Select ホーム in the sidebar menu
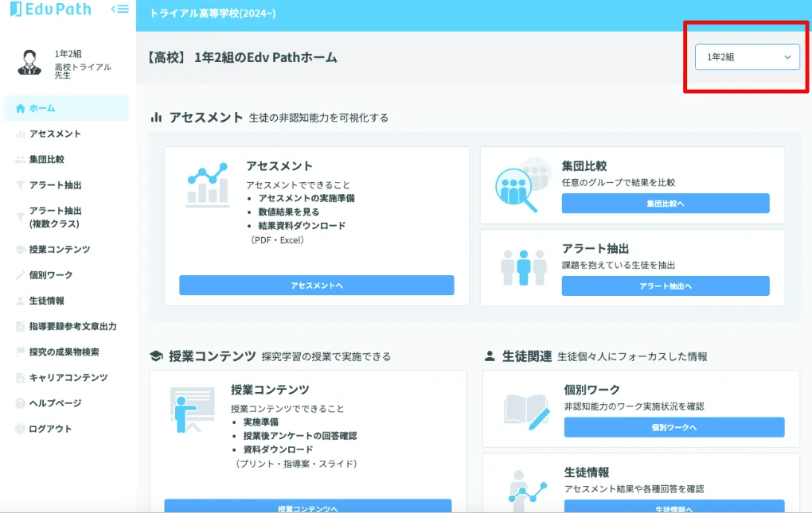 click(66, 108)
